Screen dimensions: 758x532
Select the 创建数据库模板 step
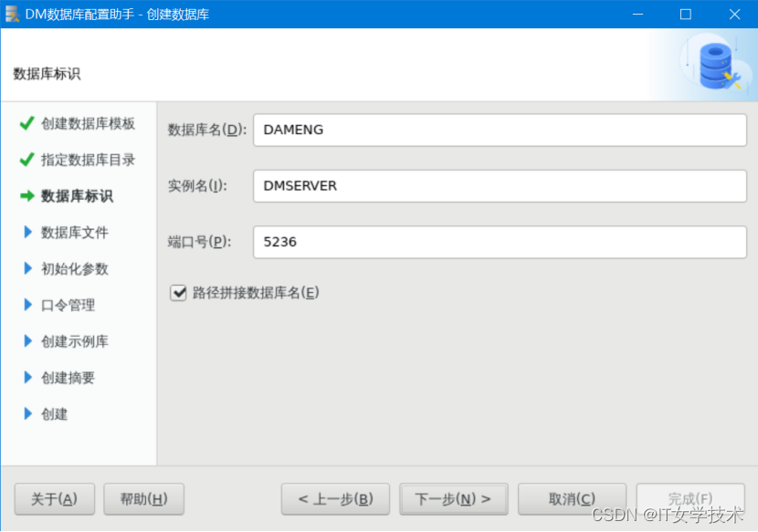[x=88, y=124]
